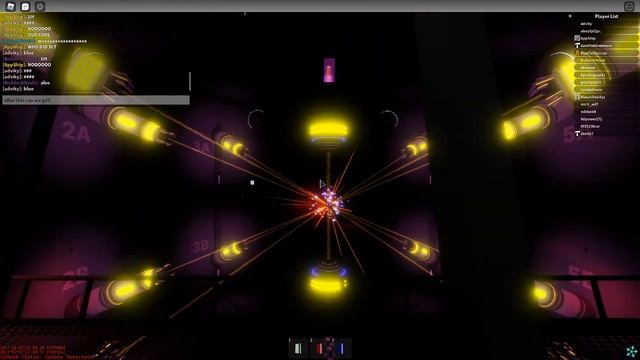Select the first player list entry
The image size is (640, 360).
click(606, 24)
